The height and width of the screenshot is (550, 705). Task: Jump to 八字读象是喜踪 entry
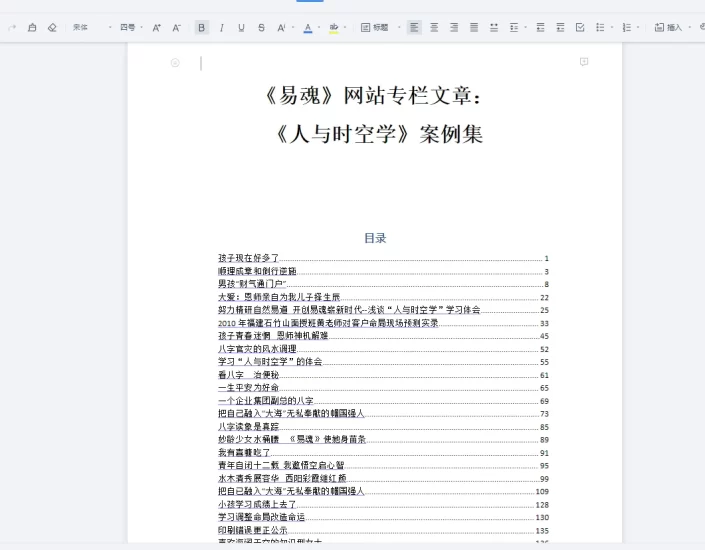coord(251,426)
